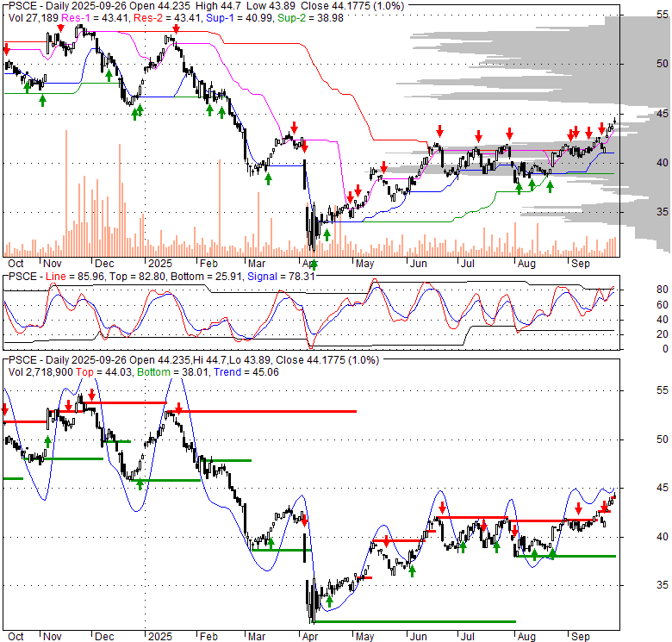
Task: Click price level 35 on the top chart scale
Action: pos(662,212)
